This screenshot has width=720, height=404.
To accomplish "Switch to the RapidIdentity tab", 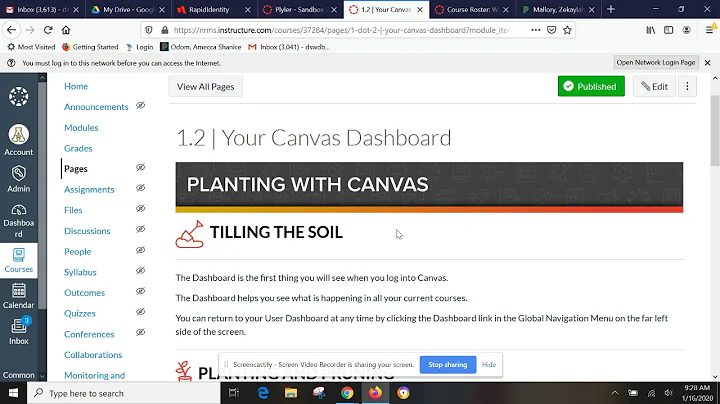I will (214, 9).
